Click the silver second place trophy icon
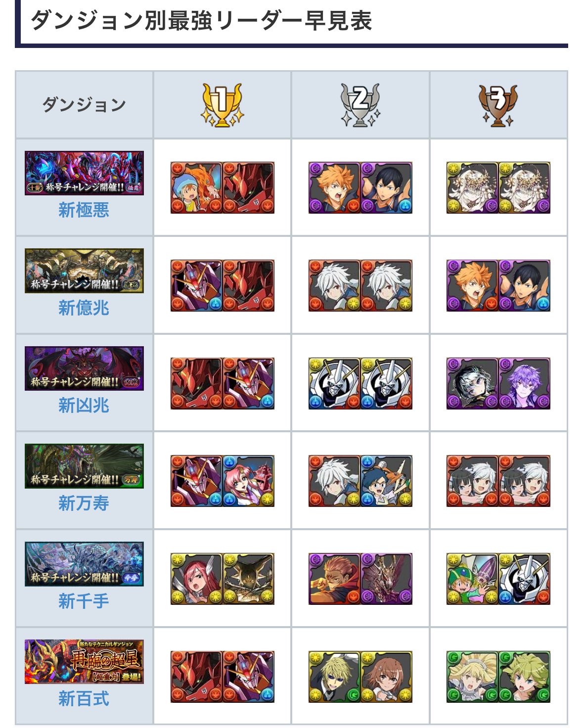Image resolution: width=583 pixels, height=728 pixels. [x=360, y=105]
